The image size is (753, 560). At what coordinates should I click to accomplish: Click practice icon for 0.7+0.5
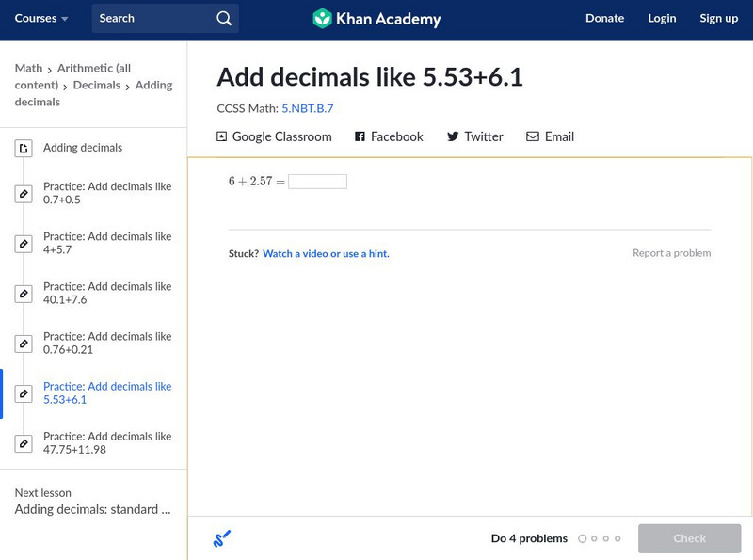pyautogui.click(x=24, y=194)
